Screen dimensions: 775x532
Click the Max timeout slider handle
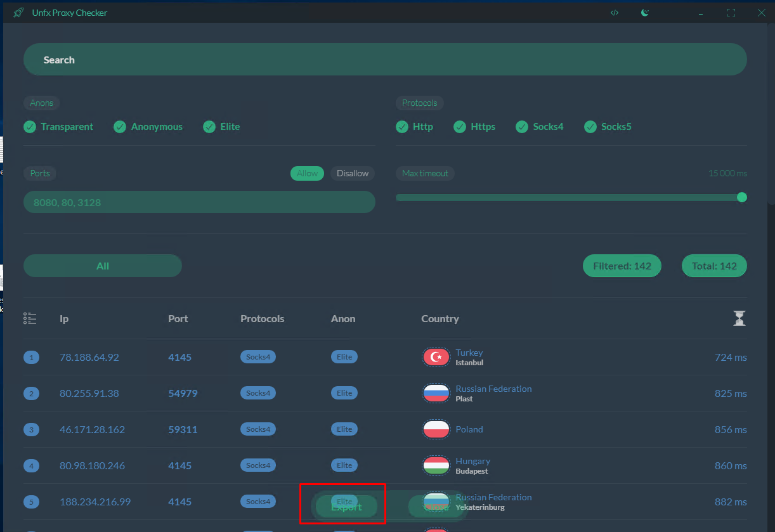click(741, 197)
